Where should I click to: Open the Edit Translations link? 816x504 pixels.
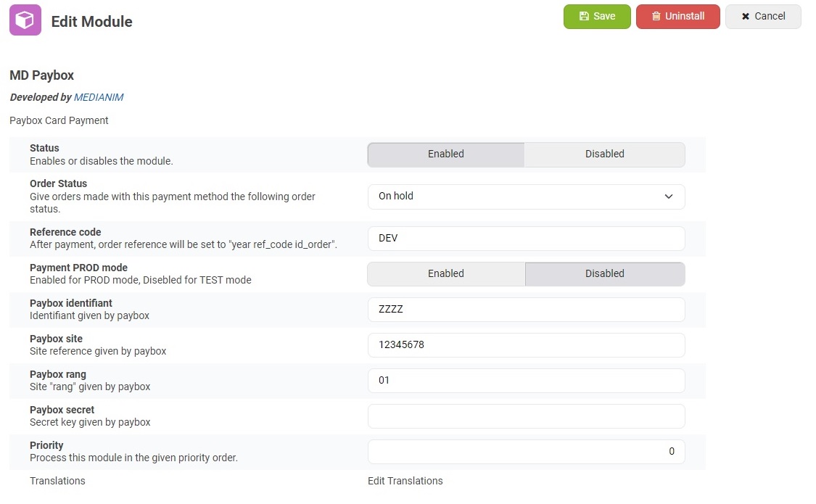(405, 481)
